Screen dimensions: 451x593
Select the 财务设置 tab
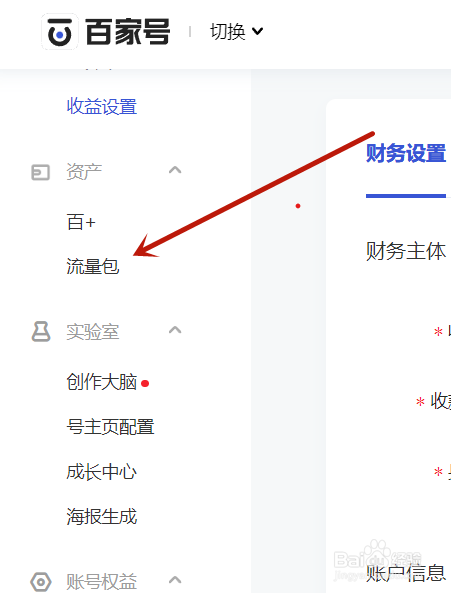(406, 154)
